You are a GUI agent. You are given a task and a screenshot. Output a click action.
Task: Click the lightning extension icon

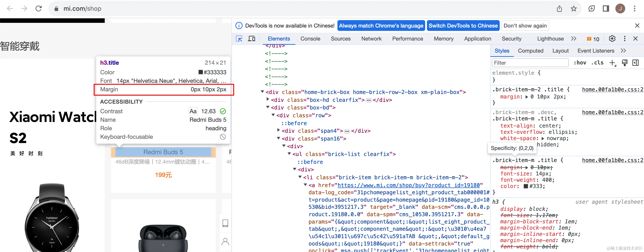click(x=591, y=9)
